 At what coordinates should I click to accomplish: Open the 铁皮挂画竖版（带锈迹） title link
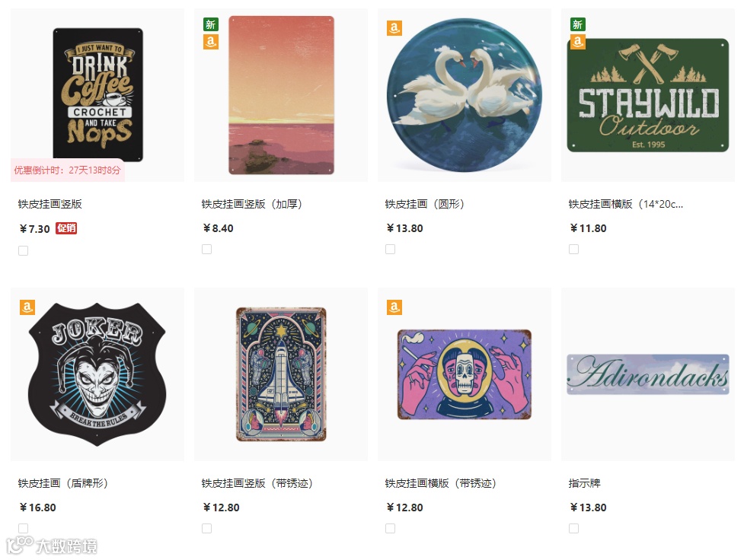point(257,483)
